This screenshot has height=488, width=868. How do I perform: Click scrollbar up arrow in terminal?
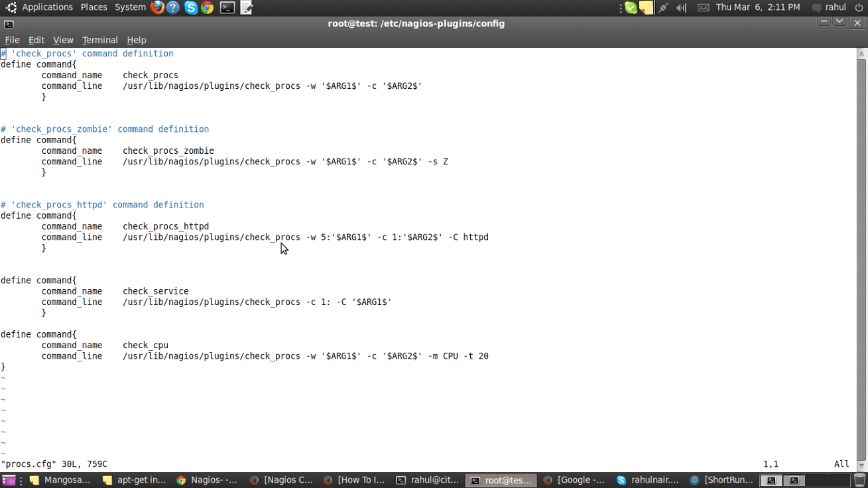click(x=861, y=53)
